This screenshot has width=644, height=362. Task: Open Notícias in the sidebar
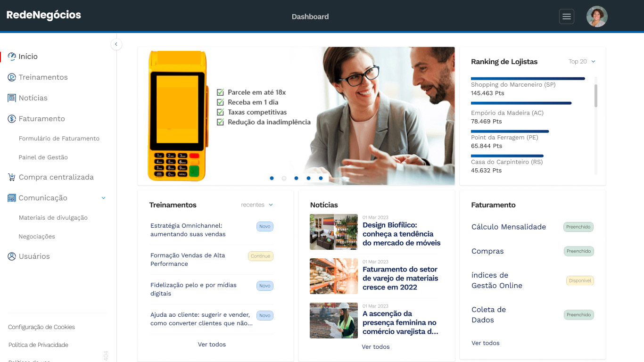pos(33,98)
